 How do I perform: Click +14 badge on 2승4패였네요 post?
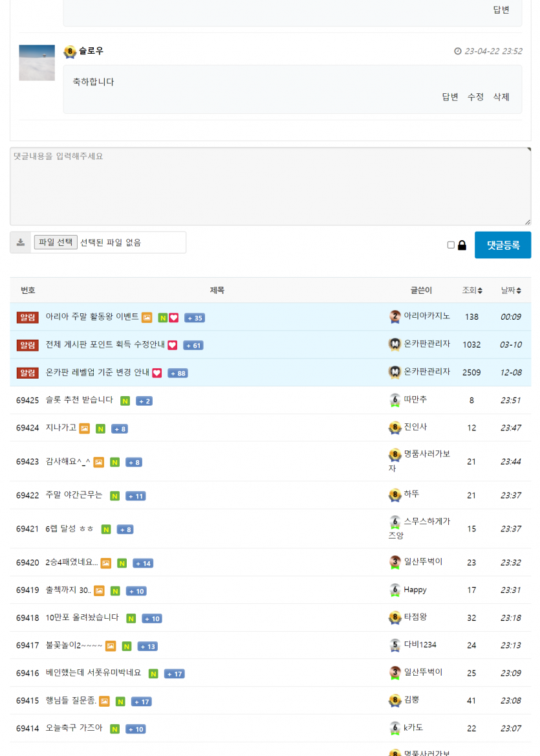tap(143, 563)
